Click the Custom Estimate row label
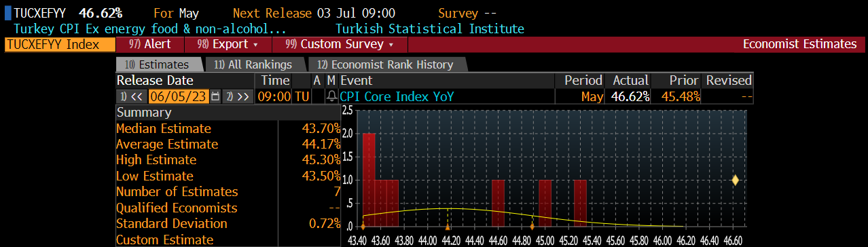868x247 pixels. [165, 240]
